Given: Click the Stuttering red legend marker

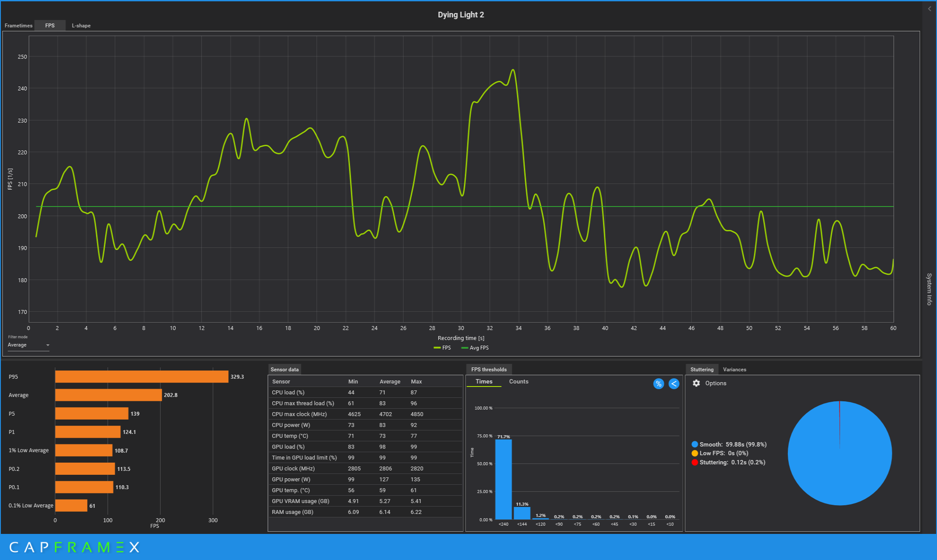Looking at the screenshot, I should tap(694, 462).
